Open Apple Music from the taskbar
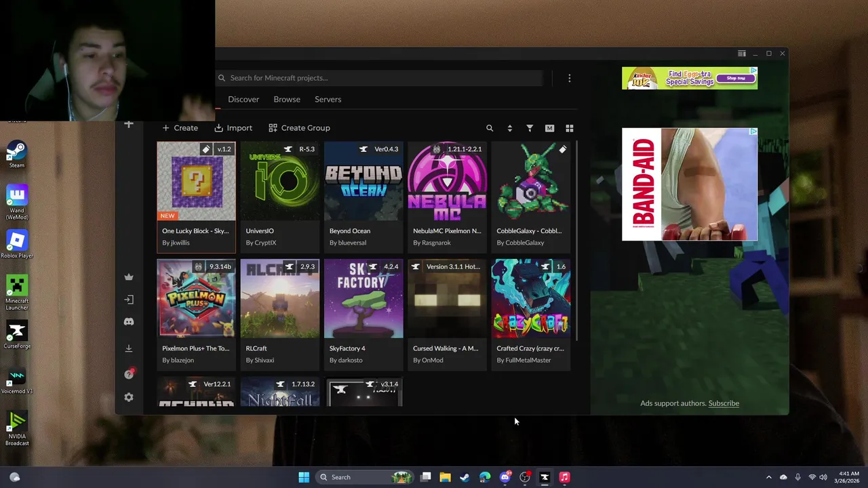Image resolution: width=868 pixels, height=488 pixels. [564, 477]
